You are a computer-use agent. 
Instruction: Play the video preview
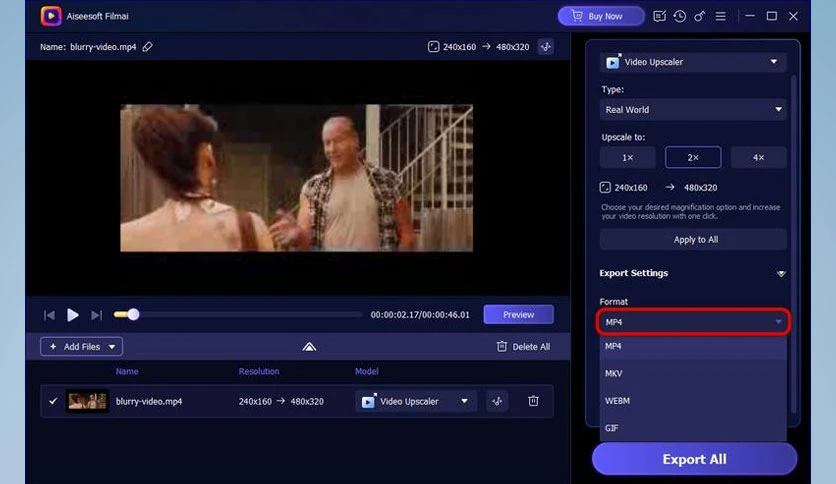73,315
